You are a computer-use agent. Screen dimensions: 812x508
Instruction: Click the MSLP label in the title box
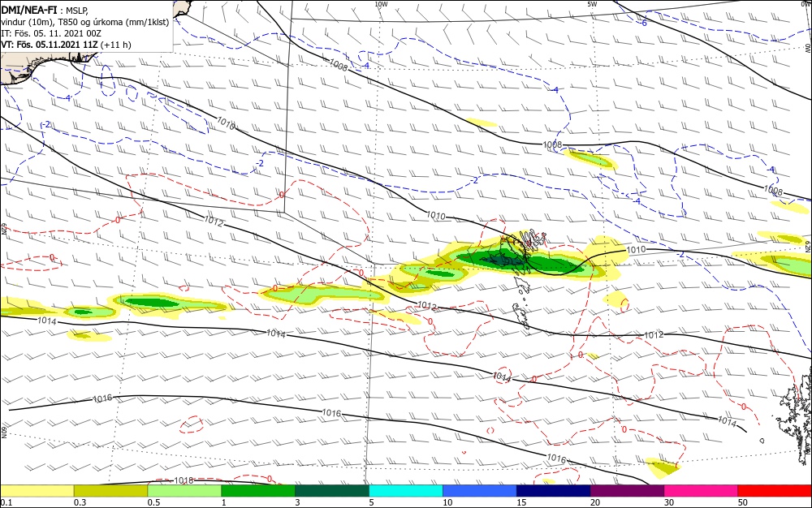tap(77, 11)
